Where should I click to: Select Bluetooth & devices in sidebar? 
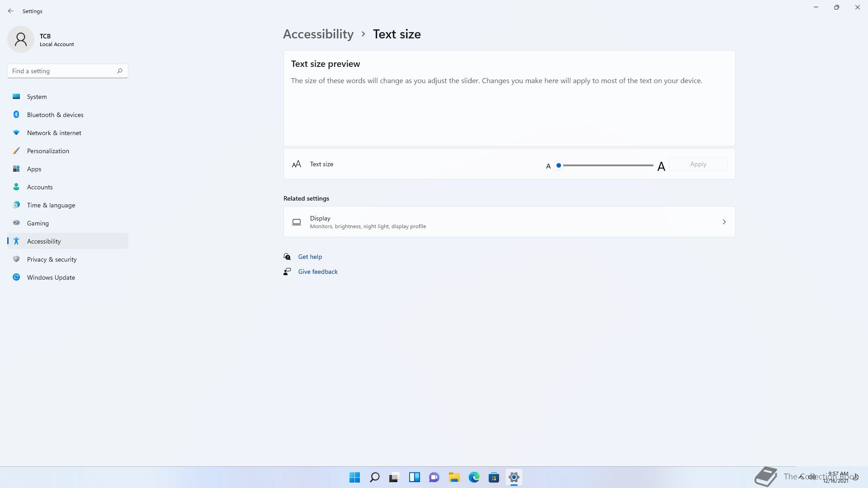click(55, 115)
